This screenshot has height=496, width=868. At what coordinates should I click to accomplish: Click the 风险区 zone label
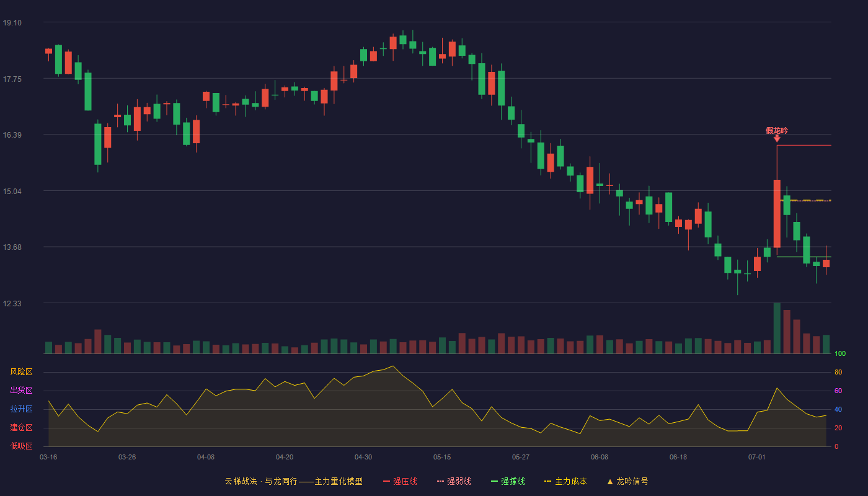(21, 372)
